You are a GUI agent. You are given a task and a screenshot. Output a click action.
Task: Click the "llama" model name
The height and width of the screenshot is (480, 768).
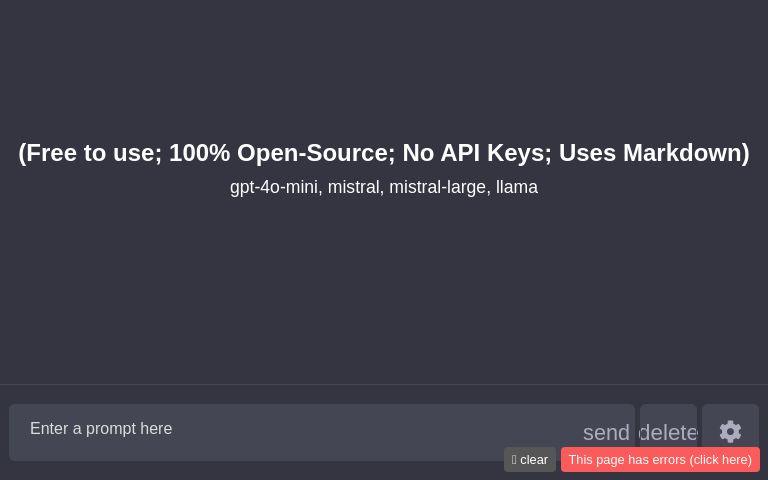(517, 187)
